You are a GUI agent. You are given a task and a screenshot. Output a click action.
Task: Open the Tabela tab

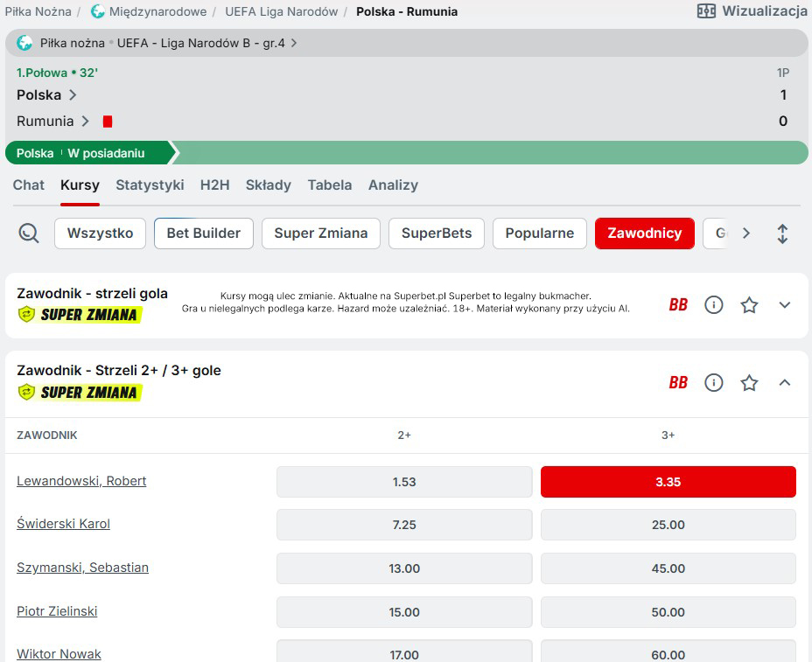tap(330, 185)
